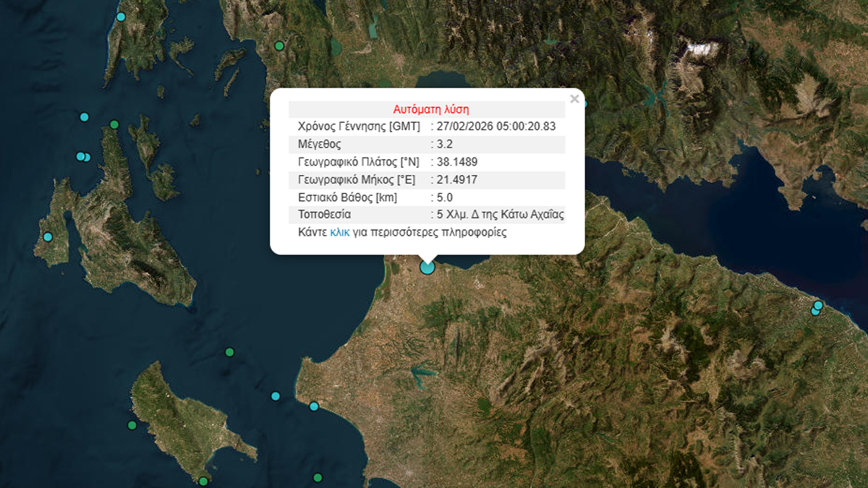This screenshot has width=868, height=488.
Task: Select green marker at southern tip of Zakynthos
Action: coord(203,481)
